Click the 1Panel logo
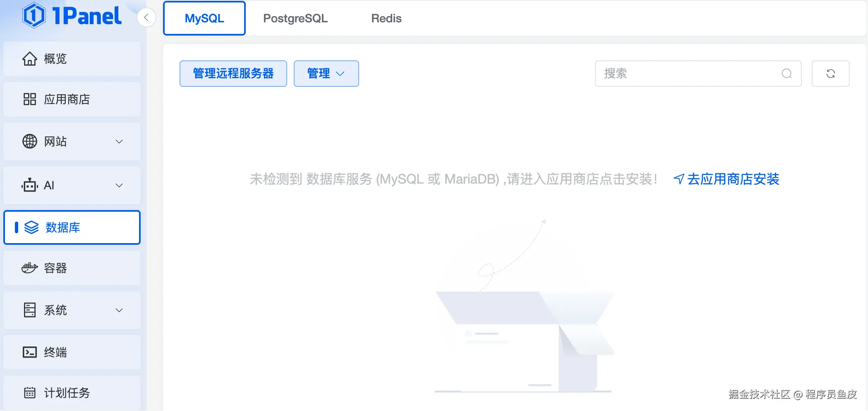Screen dimensions: 868x411 tap(72, 16)
